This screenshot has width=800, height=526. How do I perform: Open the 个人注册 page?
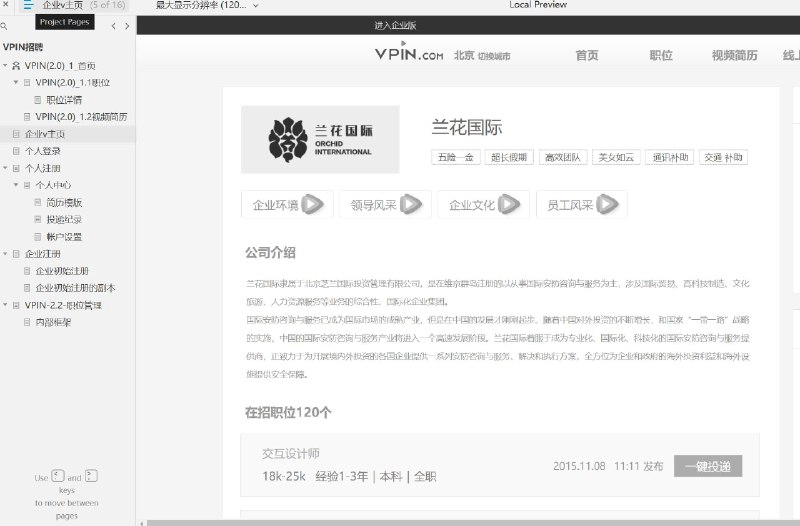[42, 168]
